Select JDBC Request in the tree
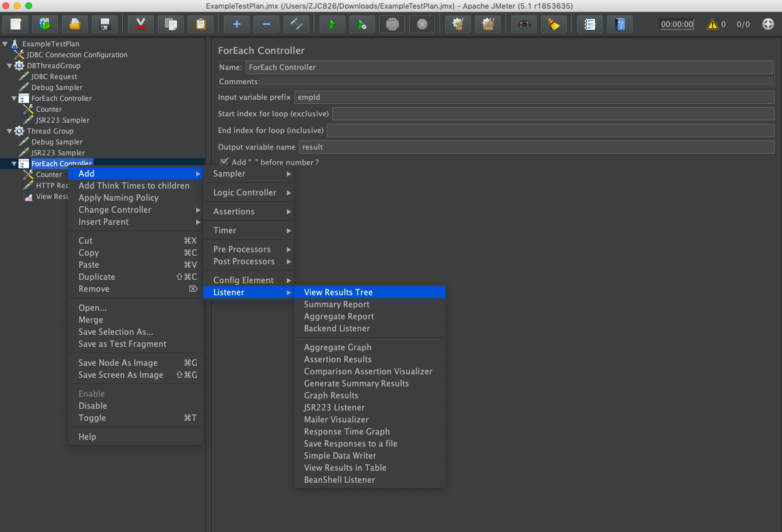This screenshot has height=532, width=782. pos(54,76)
